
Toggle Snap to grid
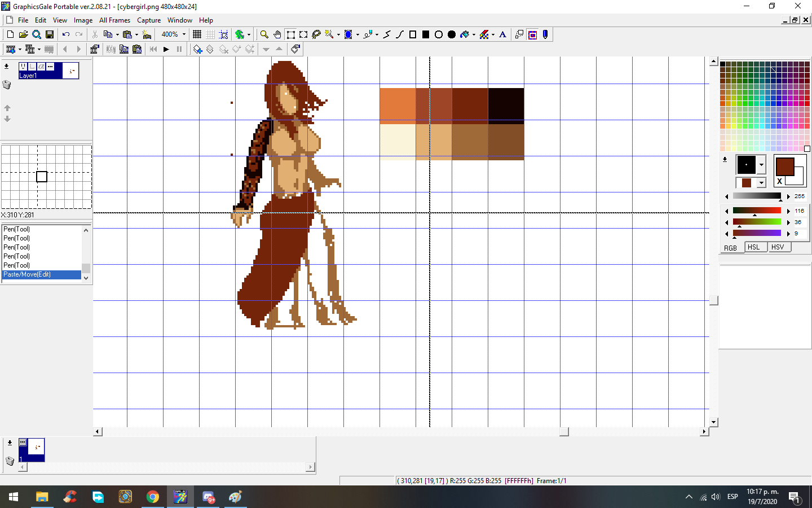click(x=223, y=34)
